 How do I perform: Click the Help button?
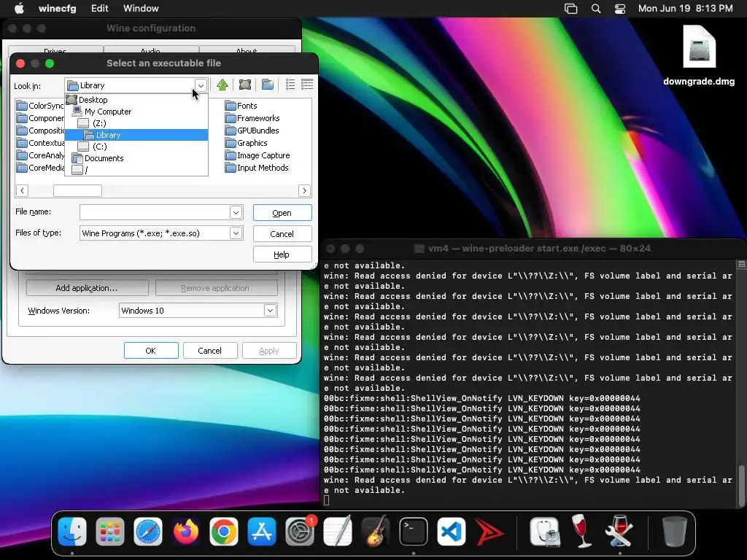pyautogui.click(x=282, y=254)
